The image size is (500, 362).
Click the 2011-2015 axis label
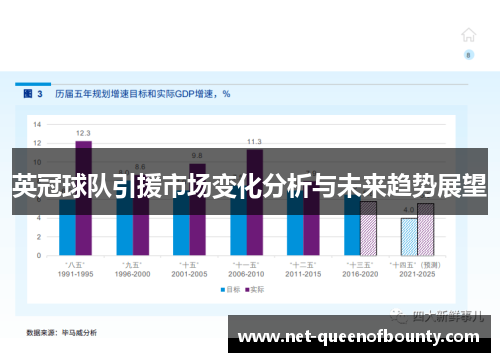303,274
